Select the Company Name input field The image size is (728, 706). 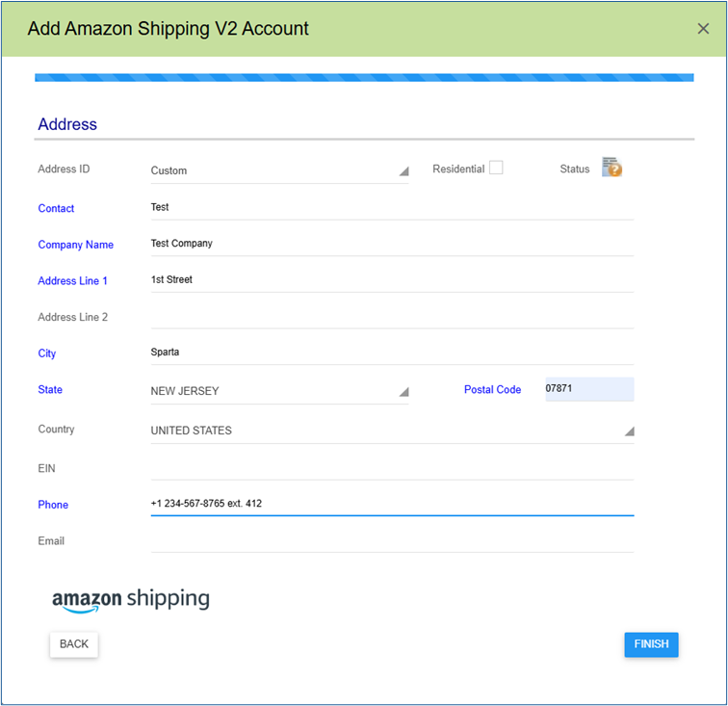tap(392, 244)
